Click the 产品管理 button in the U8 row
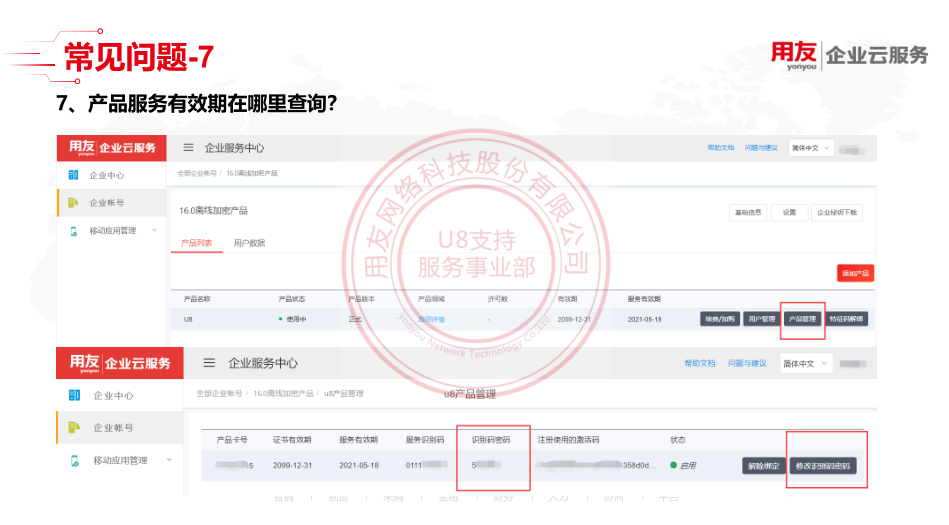This screenshot has height=525, width=949. coord(803,319)
